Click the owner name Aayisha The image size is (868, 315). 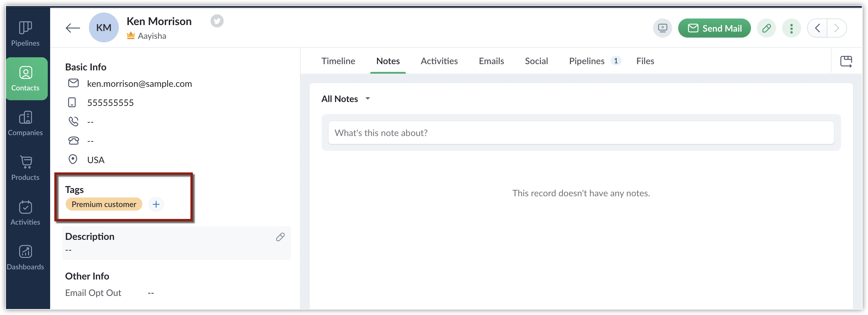pyautogui.click(x=152, y=36)
